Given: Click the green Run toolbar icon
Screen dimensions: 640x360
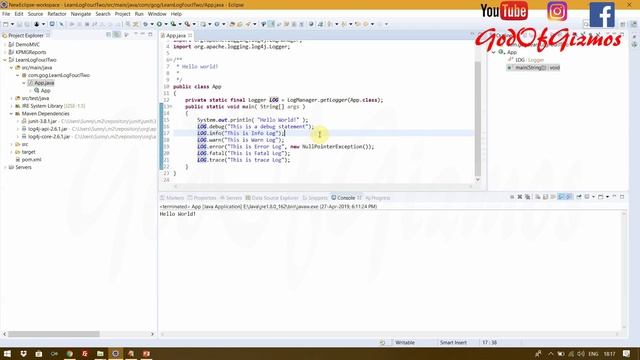Looking at the screenshot, I should point(159,24).
